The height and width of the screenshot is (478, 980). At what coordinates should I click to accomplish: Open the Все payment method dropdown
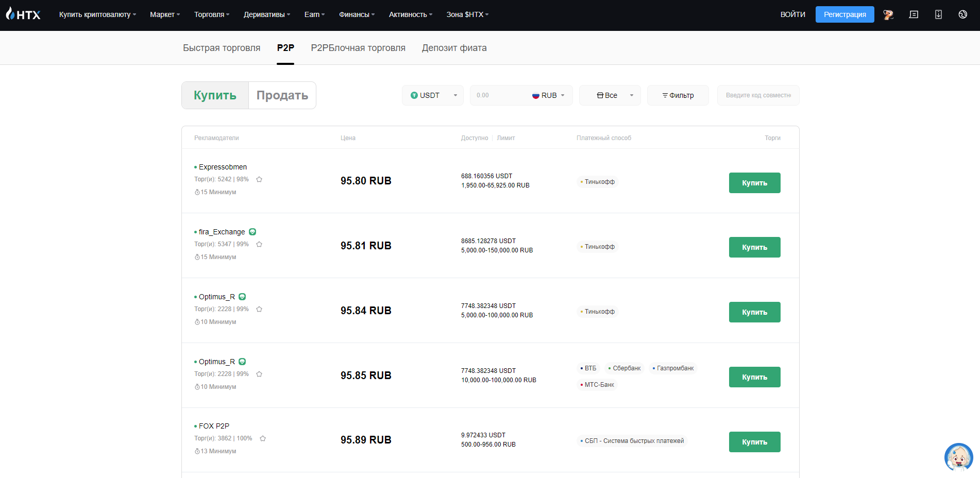point(610,95)
